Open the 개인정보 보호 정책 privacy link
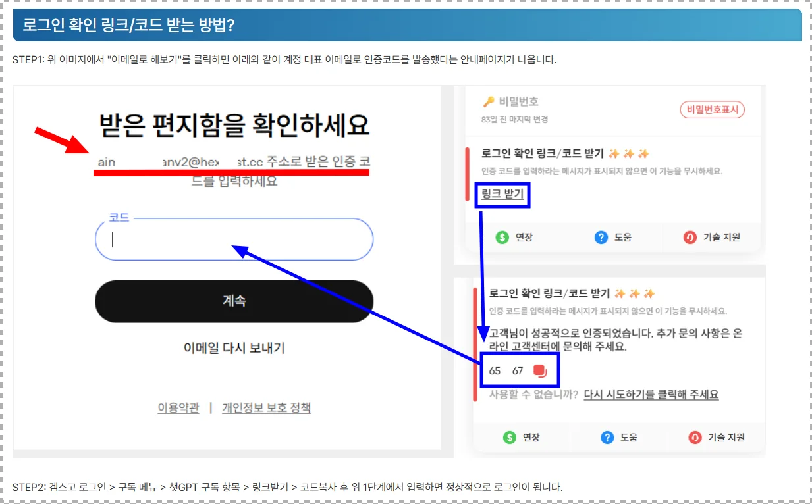 (x=266, y=407)
